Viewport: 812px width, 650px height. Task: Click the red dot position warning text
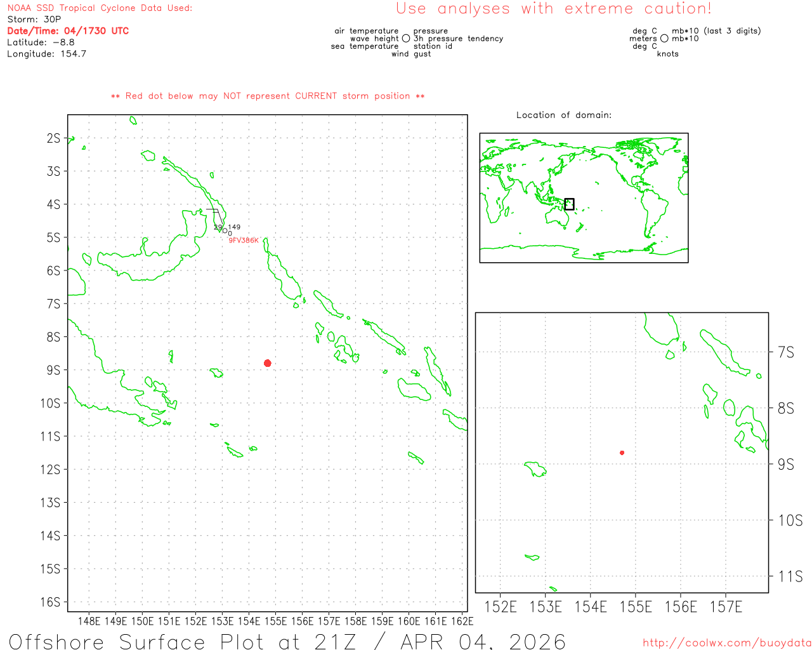point(268,96)
